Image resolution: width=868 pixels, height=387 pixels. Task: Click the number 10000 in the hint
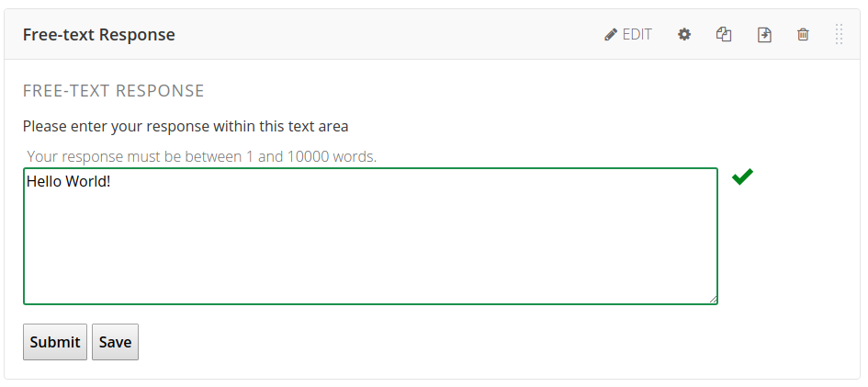[x=308, y=156]
